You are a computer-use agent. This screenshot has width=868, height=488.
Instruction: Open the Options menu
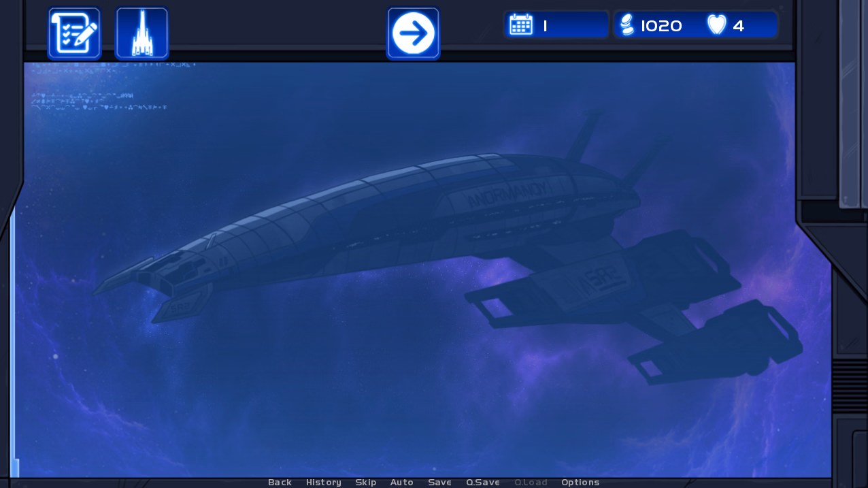(x=580, y=482)
